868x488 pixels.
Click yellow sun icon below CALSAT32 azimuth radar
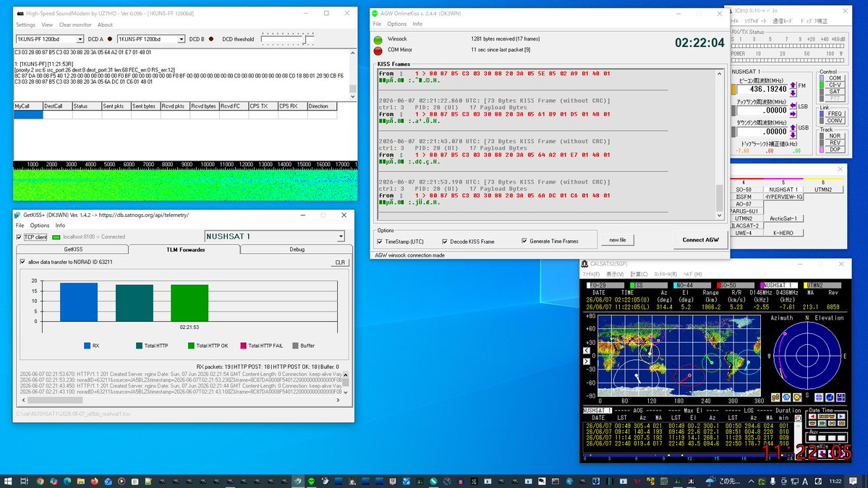[796, 396]
